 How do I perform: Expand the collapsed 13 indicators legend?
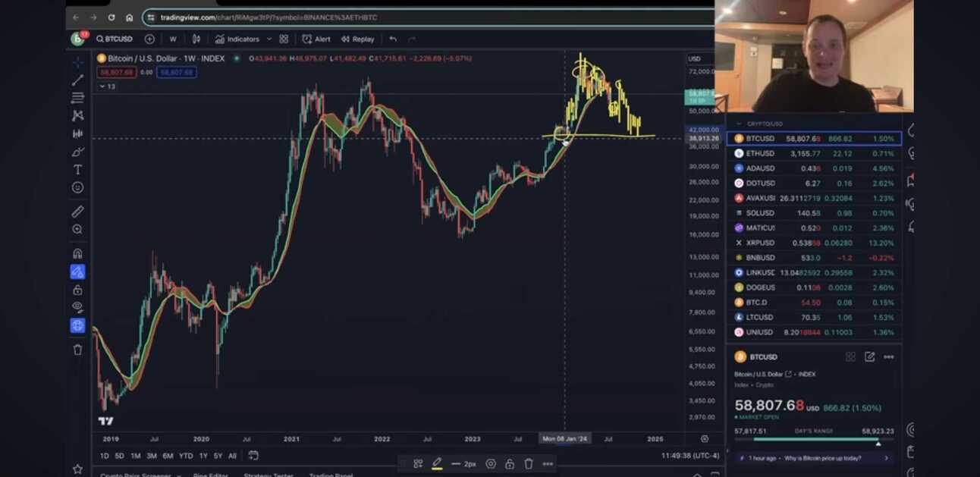(x=107, y=86)
